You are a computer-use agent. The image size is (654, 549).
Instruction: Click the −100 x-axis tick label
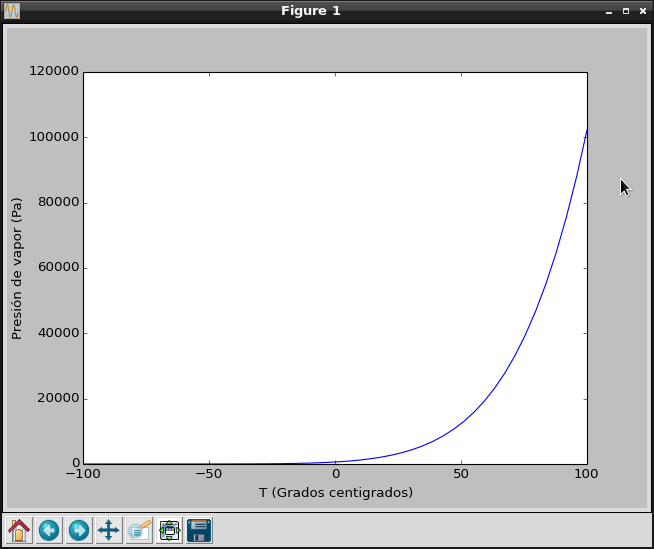pyautogui.click(x=83, y=474)
